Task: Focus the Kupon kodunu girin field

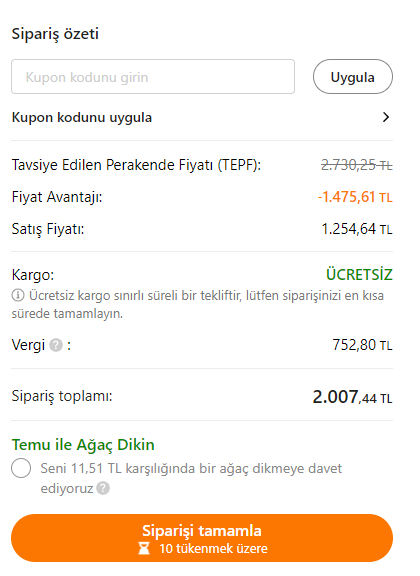Action: tap(153, 77)
